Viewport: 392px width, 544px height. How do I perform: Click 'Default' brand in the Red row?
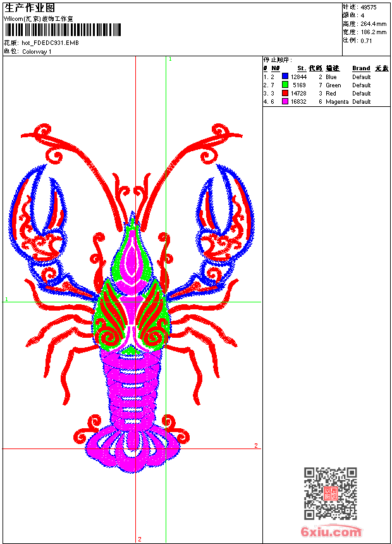click(x=362, y=94)
